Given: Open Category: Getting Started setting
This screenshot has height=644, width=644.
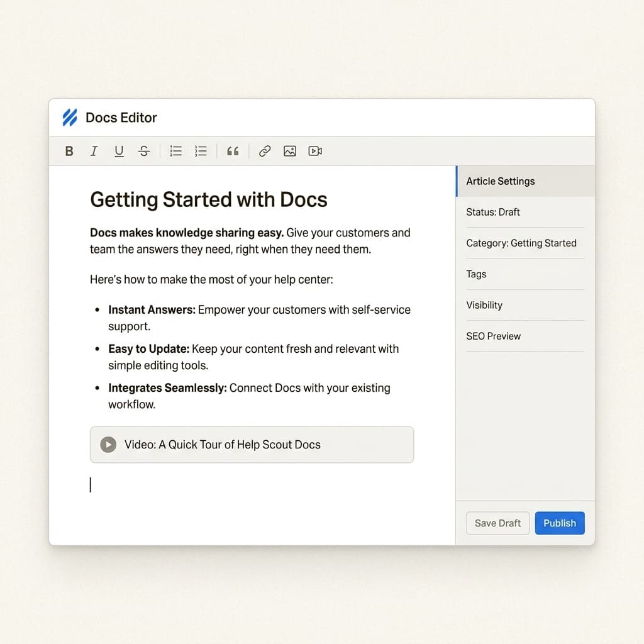Looking at the screenshot, I should (525, 243).
